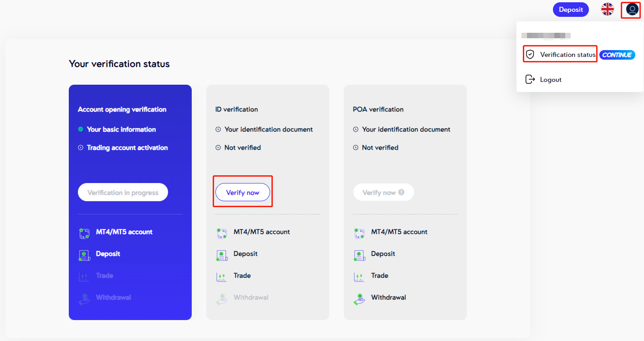This screenshot has height=341, width=644.
Task: Click the info icon on POA Verify now
Action: coord(401,192)
